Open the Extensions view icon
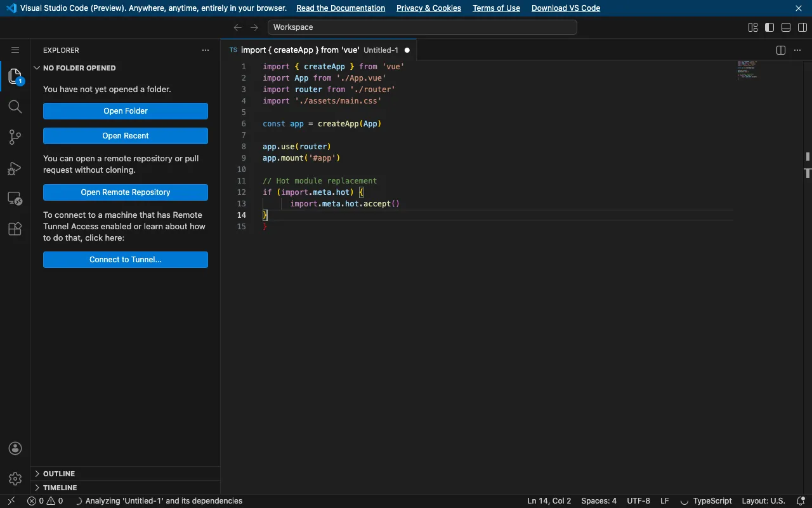 tap(15, 229)
